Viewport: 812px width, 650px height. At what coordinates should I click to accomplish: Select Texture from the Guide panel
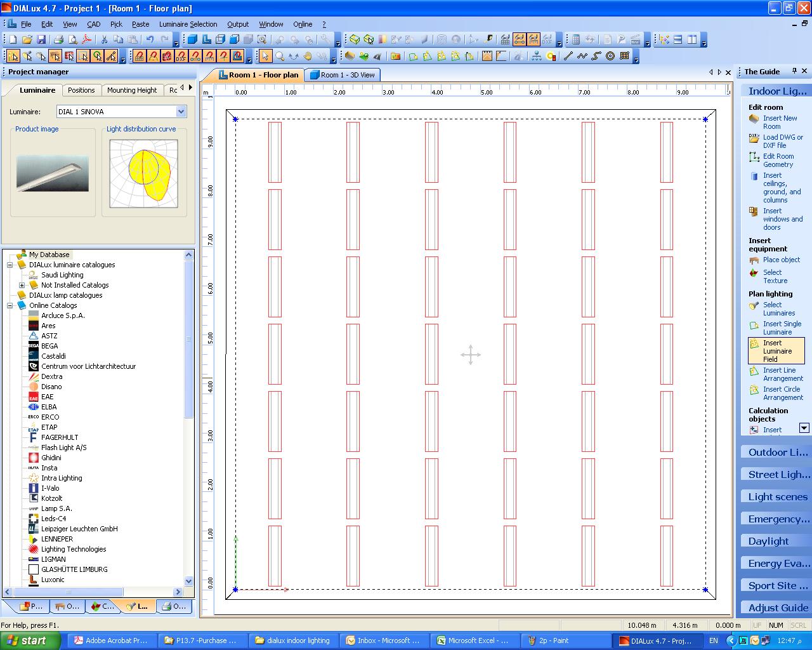tap(777, 276)
